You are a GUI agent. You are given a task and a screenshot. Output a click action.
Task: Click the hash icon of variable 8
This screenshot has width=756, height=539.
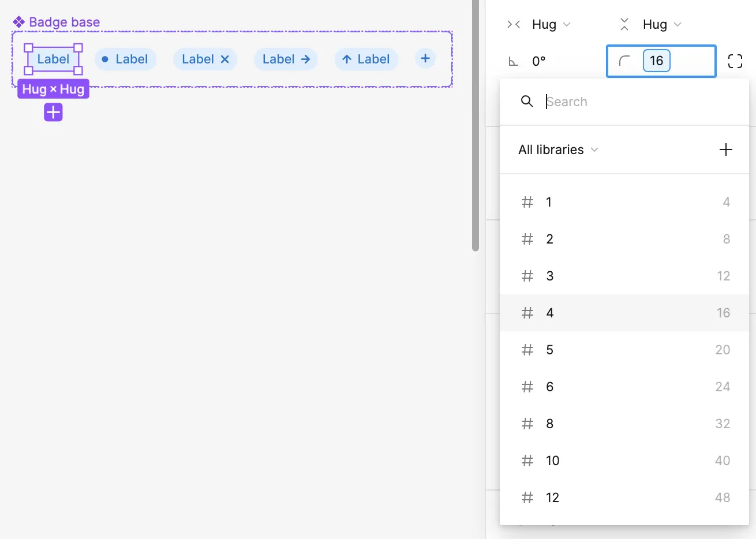pyautogui.click(x=527, y=424)
